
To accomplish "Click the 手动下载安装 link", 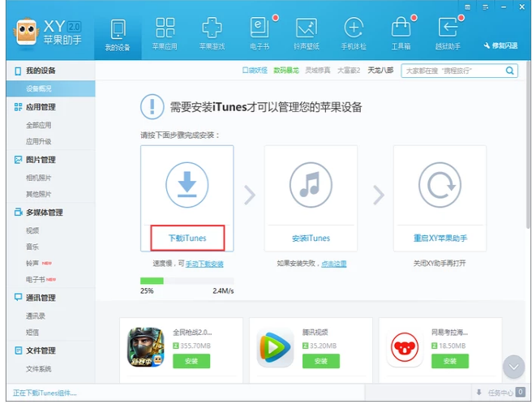I will (x=204, y=264).
